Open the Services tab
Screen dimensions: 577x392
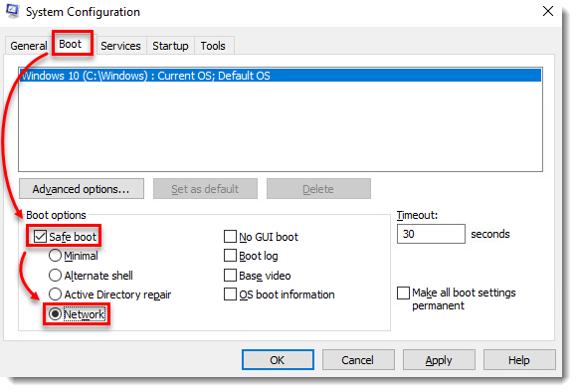point(120,46)
